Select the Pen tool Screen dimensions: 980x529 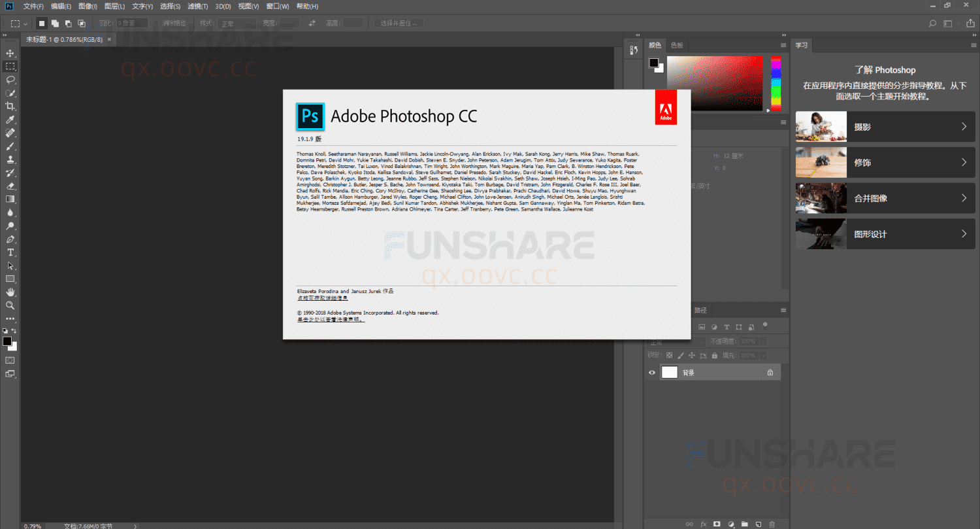(10, 239)
